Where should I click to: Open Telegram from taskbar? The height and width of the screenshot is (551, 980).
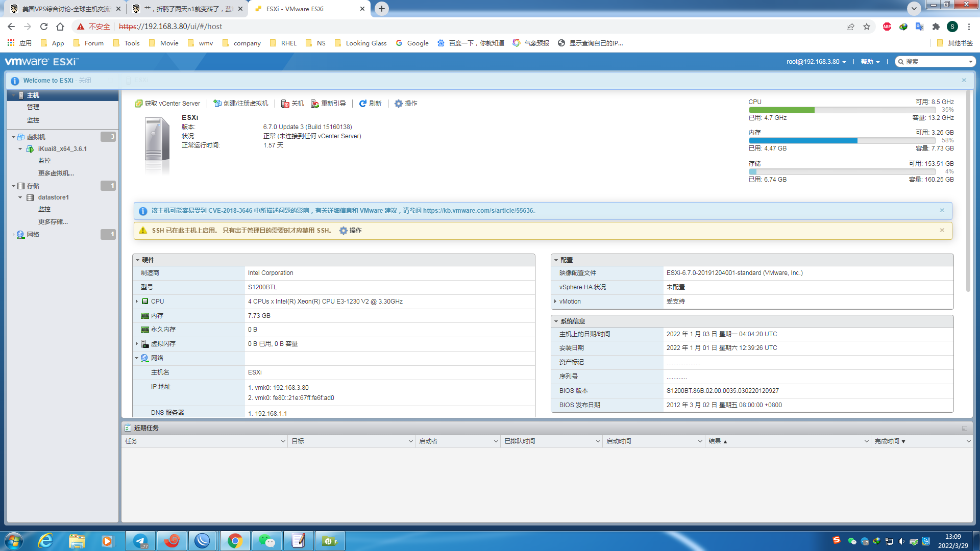[140, 541]
